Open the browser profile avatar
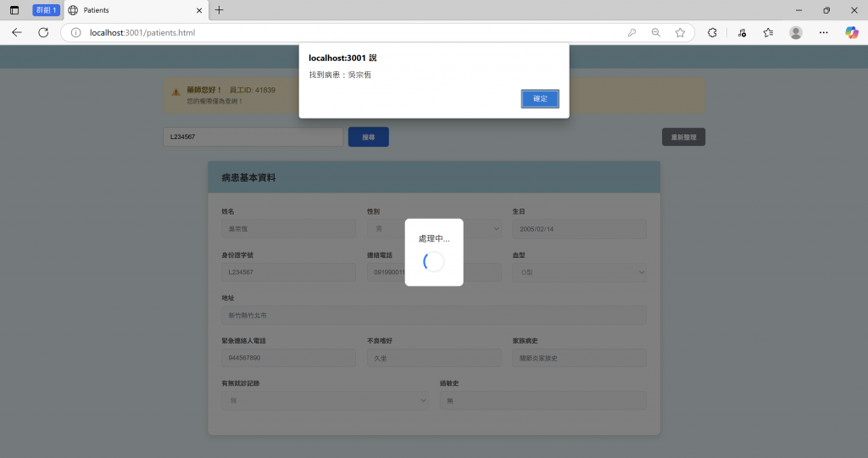The image size is (868, 458). point(796,33)
